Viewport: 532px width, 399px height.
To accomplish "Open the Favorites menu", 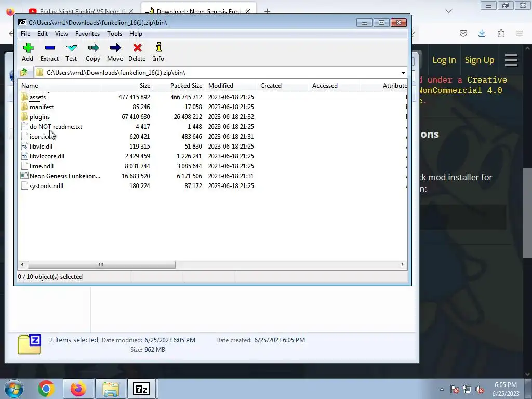I will click(x=87, y=34).
